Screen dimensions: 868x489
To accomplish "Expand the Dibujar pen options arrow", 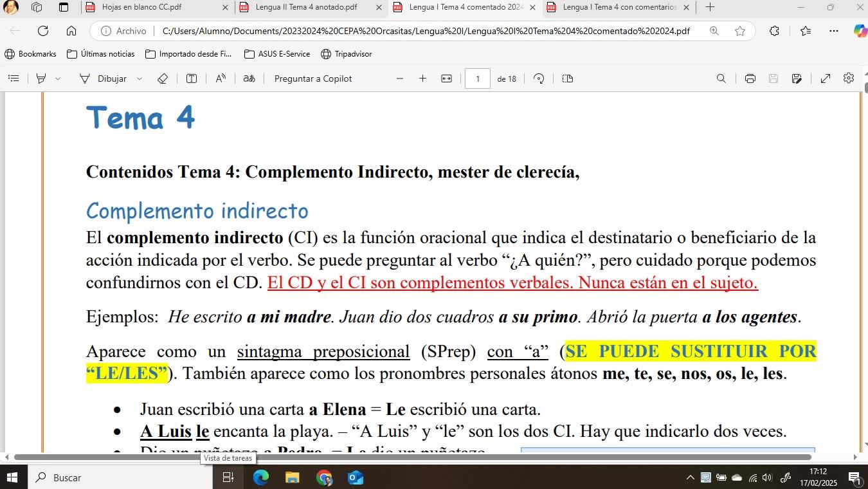I will click(x=139, y=78).
